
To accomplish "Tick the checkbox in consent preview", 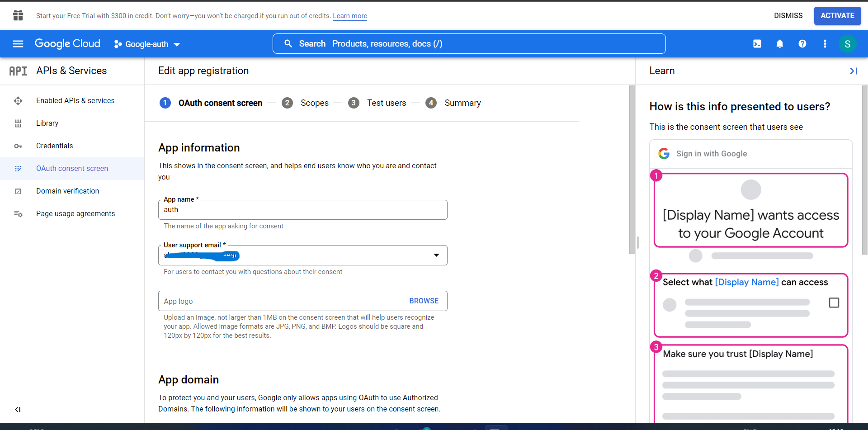I will pos(834,302).
